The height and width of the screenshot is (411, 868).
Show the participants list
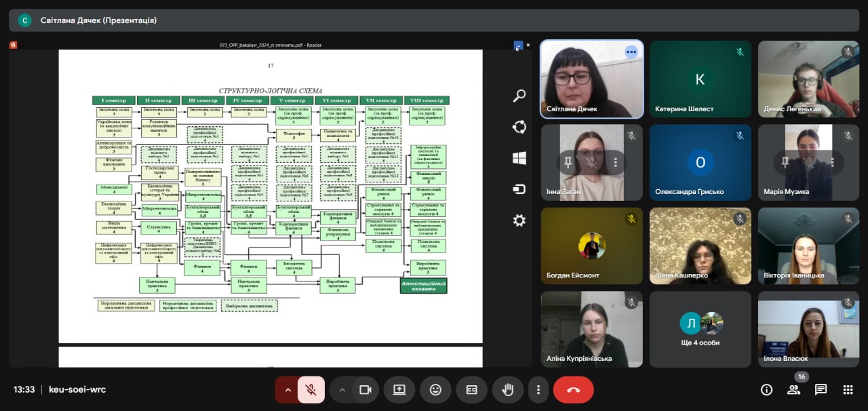pos(793,389)
